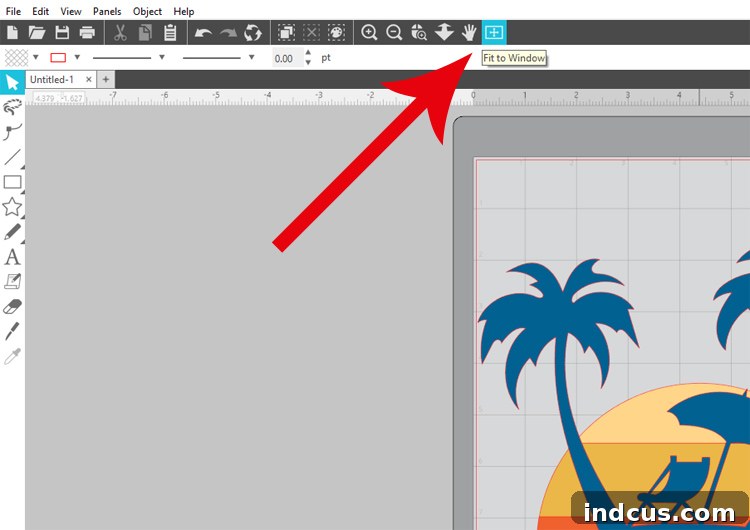The width and height of the screenshot is (750, 530).
Task: Select the Sketch note tool
Action: point(12,281)
